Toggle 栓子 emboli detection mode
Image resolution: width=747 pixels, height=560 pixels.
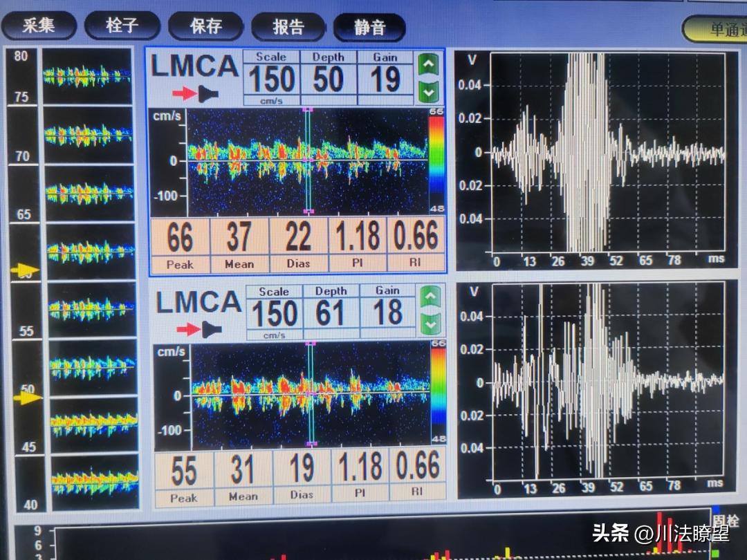tap(122, 26)
